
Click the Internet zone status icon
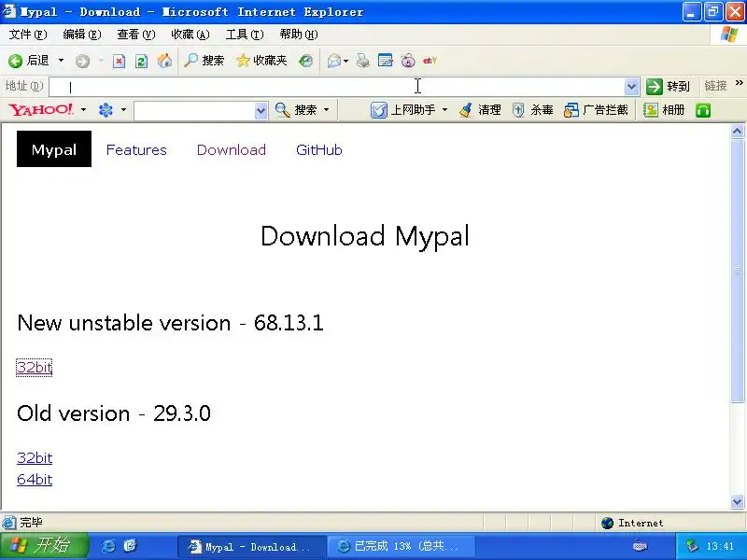click(x=607, y=523)
